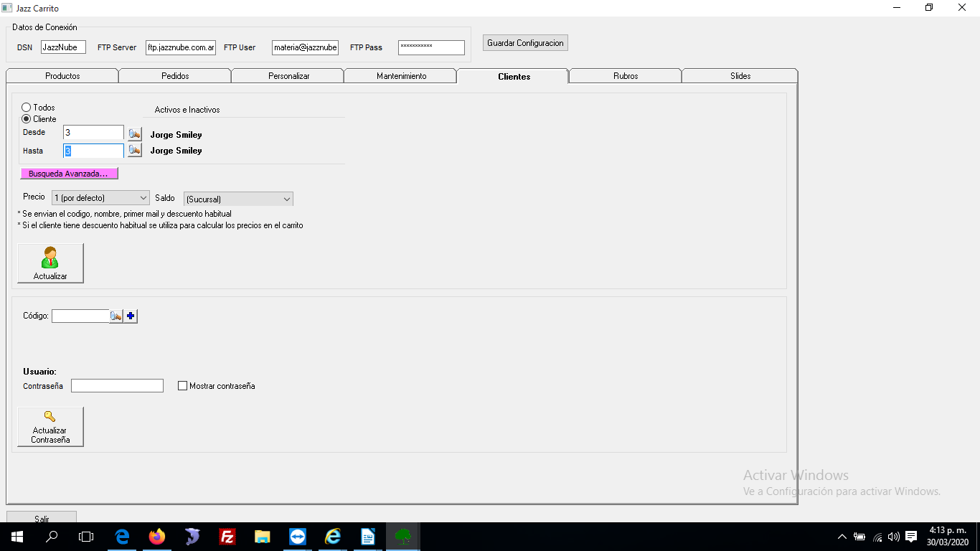This screenshot has width=980, height=551.
Task: Focus the FTP Pass field
Action: click(431, 47)
